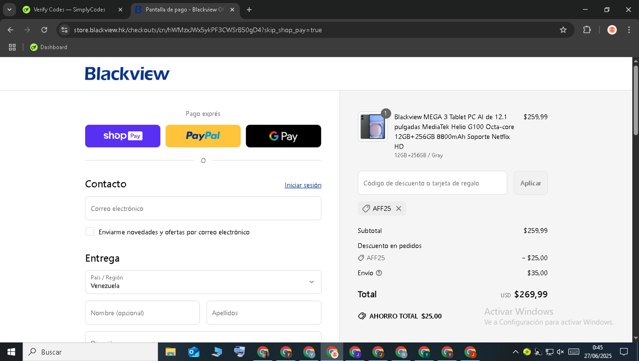Go forward in browser history
Screen dimensions: 639x361
pos(27,30)
